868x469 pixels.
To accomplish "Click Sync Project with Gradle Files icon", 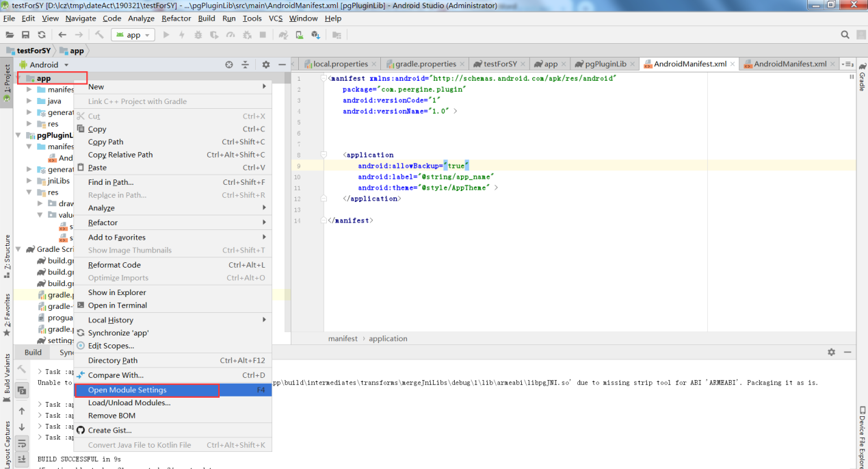I will 282,35.
